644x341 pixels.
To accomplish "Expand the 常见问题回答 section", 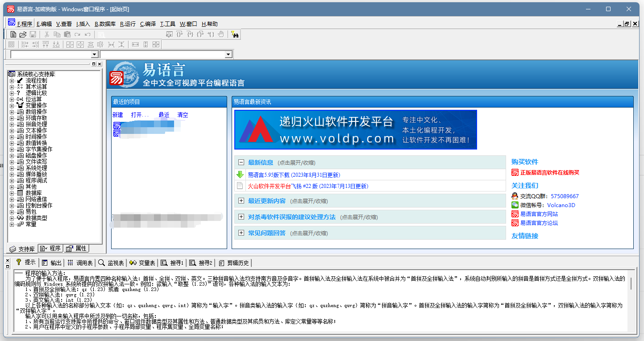I will (x=241, y=233).
